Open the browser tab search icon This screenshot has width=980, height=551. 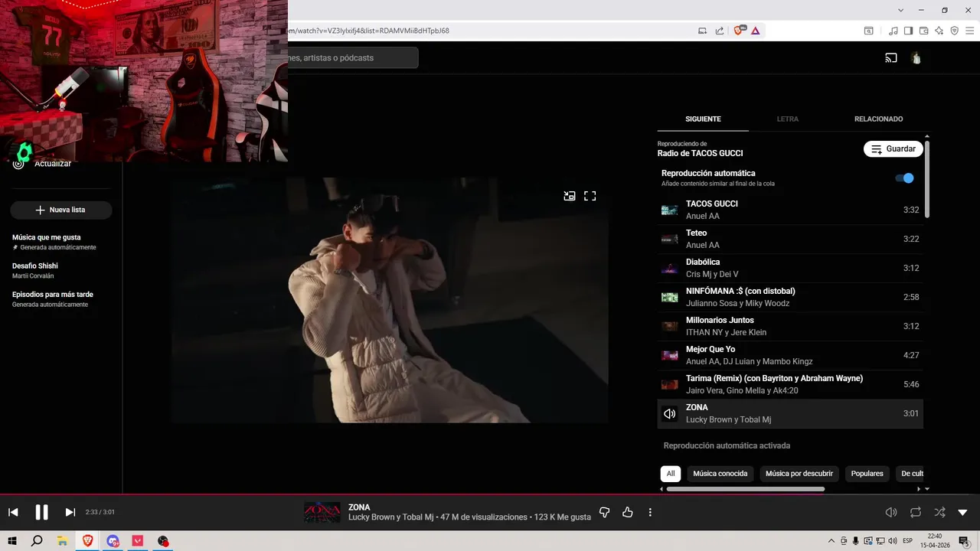coord(869,31)
